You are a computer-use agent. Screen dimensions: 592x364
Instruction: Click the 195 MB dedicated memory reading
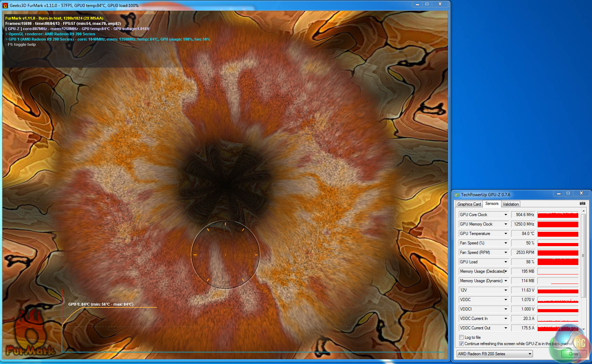[523, 271]
